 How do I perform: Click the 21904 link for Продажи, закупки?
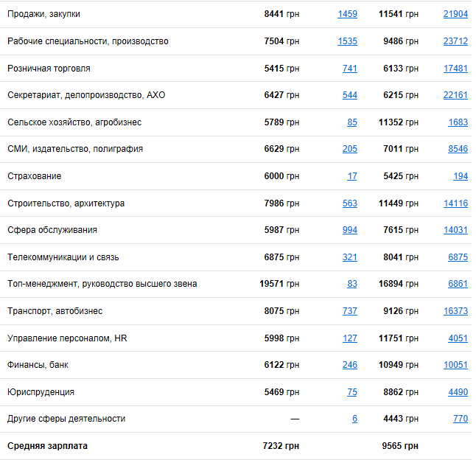pos(455,14)
